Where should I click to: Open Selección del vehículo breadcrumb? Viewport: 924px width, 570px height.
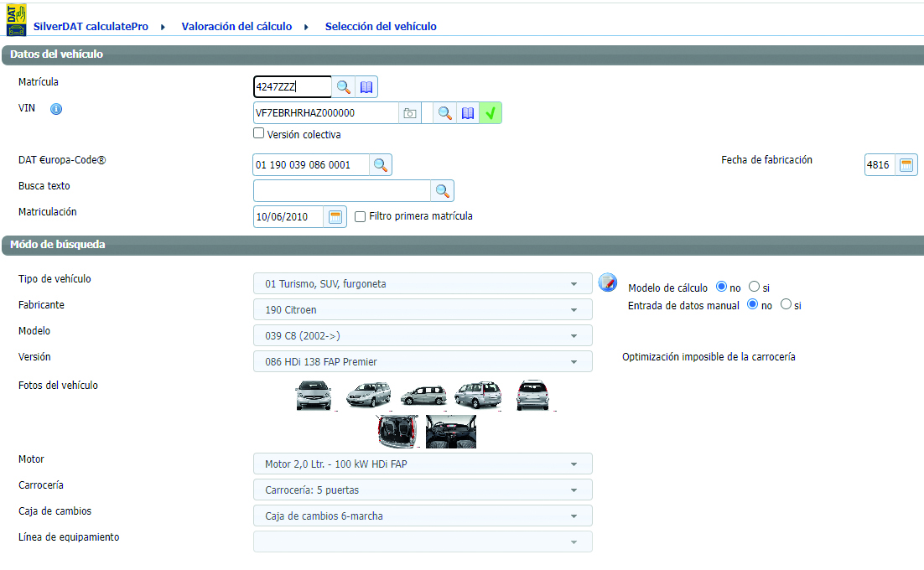click(x=381, y=27)
